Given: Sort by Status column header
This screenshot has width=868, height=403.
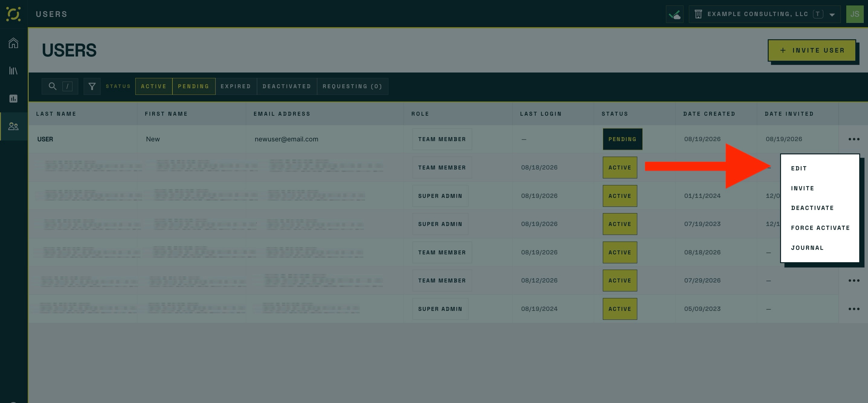Looking at the screenshot, I should pyautogui.click(x=615, y=114).
